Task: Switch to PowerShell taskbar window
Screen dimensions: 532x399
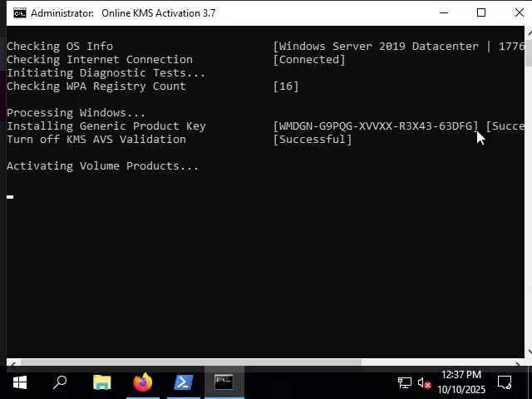Action: (184, 382)
